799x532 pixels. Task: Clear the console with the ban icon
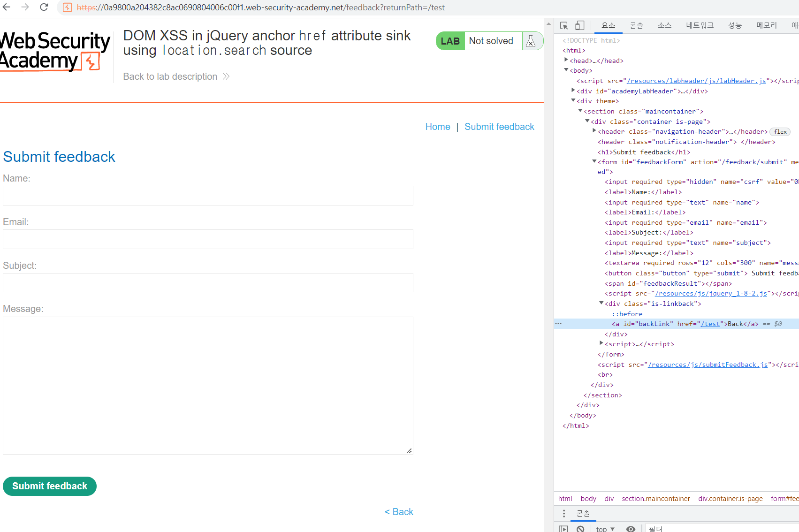[580, 529]
